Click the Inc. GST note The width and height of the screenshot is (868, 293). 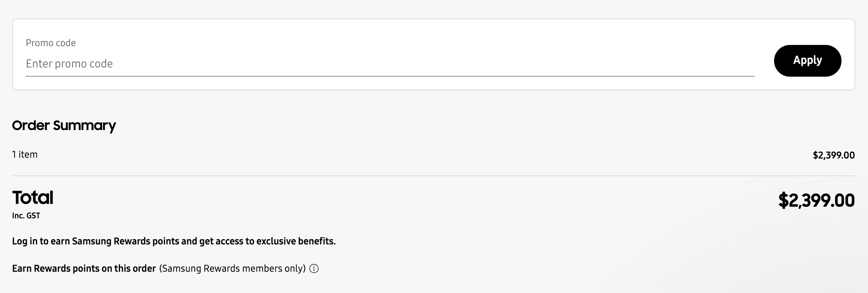pos(26,216)
